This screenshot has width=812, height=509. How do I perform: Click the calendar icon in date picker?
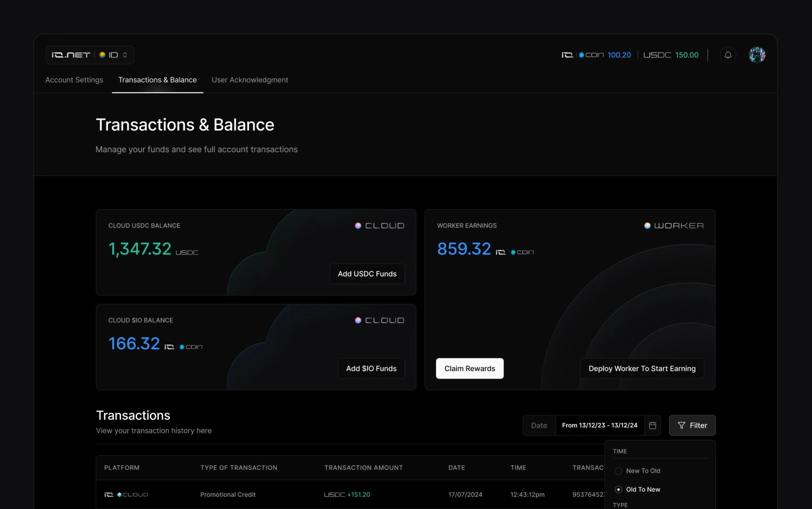[652, 425]
